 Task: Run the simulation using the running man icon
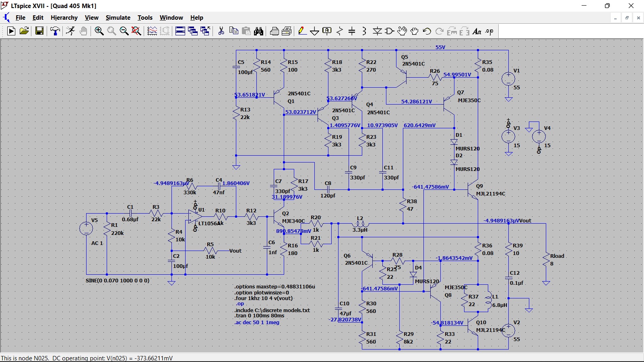pyautogui.click(x=70, y=31)
